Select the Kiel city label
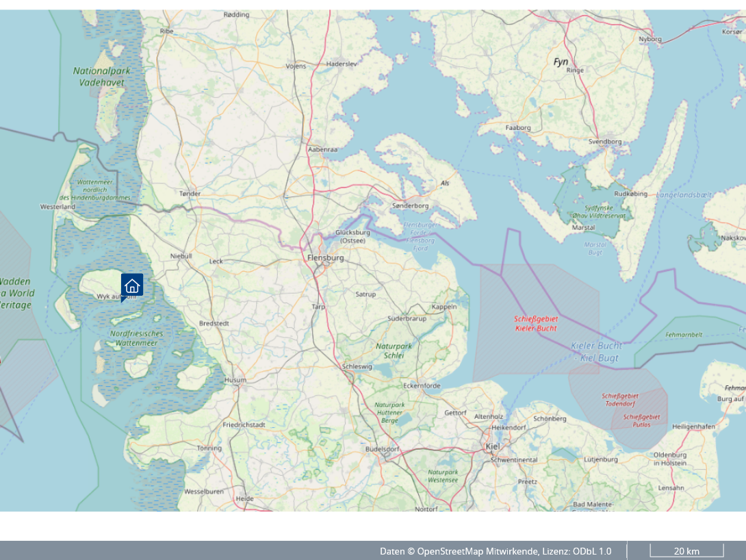This screenshot has width=746, height=560. (x=492, y=446)
